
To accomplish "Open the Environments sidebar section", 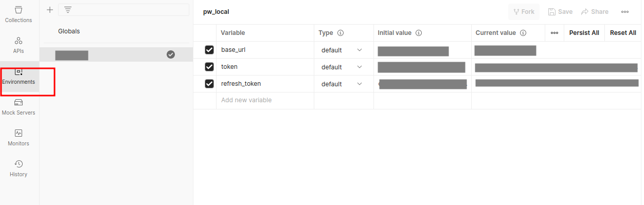I will 19,77.
